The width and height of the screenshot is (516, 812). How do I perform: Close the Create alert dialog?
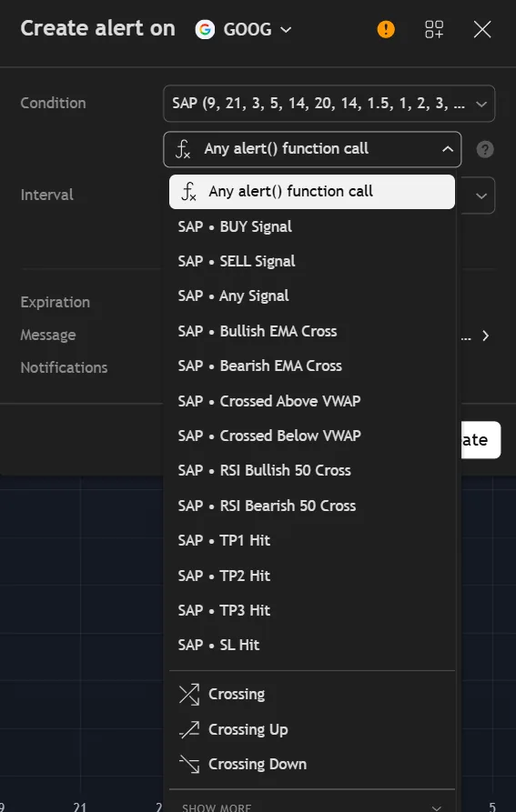click(482, 29)
